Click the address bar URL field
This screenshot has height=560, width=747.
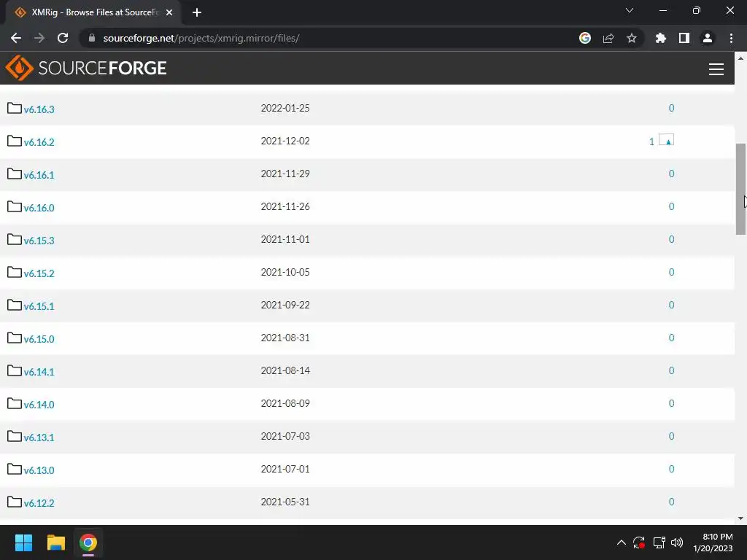click(x=329, y=38)
